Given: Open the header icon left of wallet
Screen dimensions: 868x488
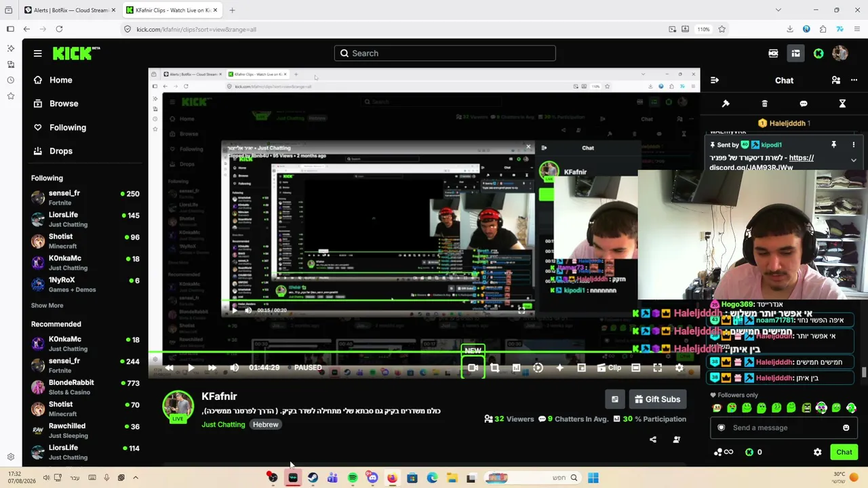Looking at the screenshot, I should point(773,54).
